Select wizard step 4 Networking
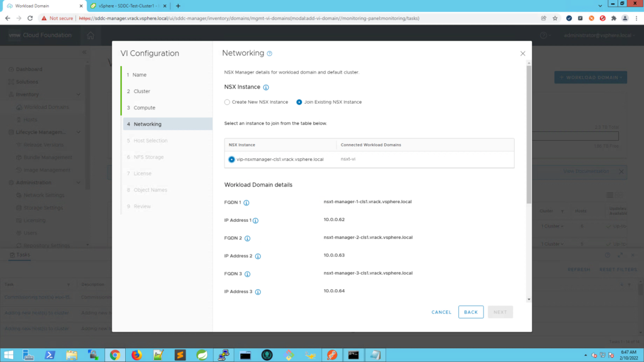 point(167,124)
